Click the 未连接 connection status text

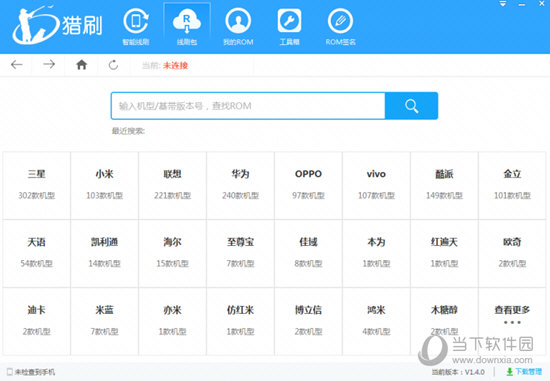(175, 65)
